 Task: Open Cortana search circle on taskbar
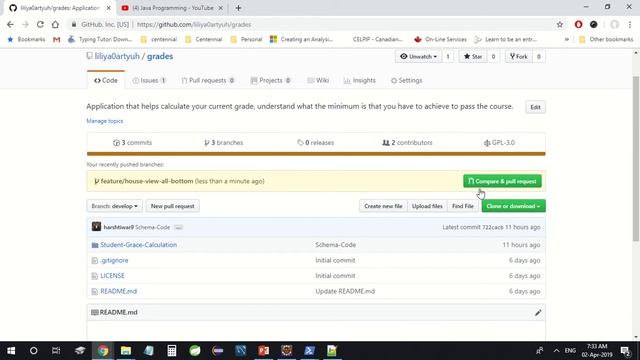tap(33, 351)
